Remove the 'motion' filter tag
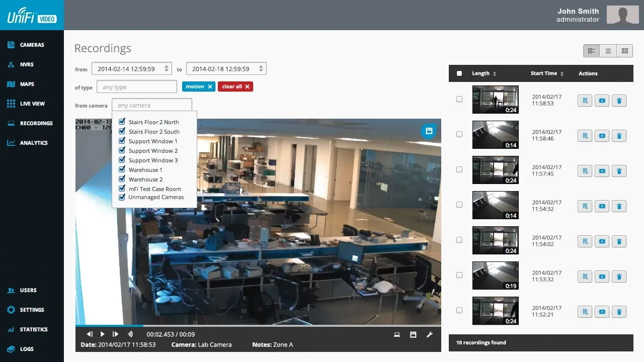The height and width of the screenshot is (362, 644). pyautogui.click(x=210, y=86)
